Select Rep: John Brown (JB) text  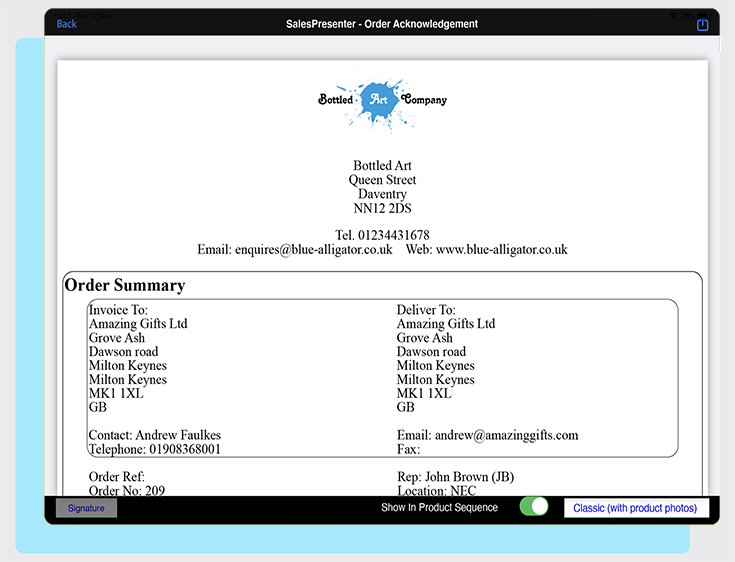(456, 477)
